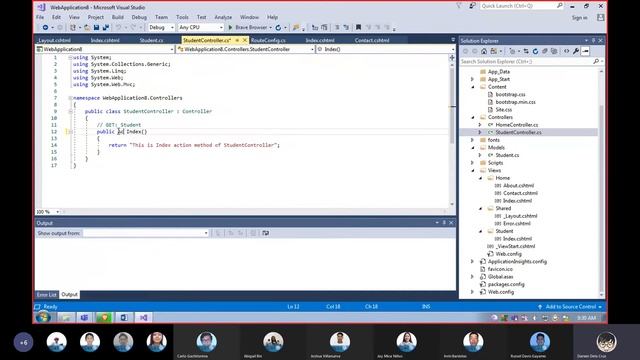Click Outlook icon in taskbar
This screenshot has height=360, width=640.
[x=124, y=317]
